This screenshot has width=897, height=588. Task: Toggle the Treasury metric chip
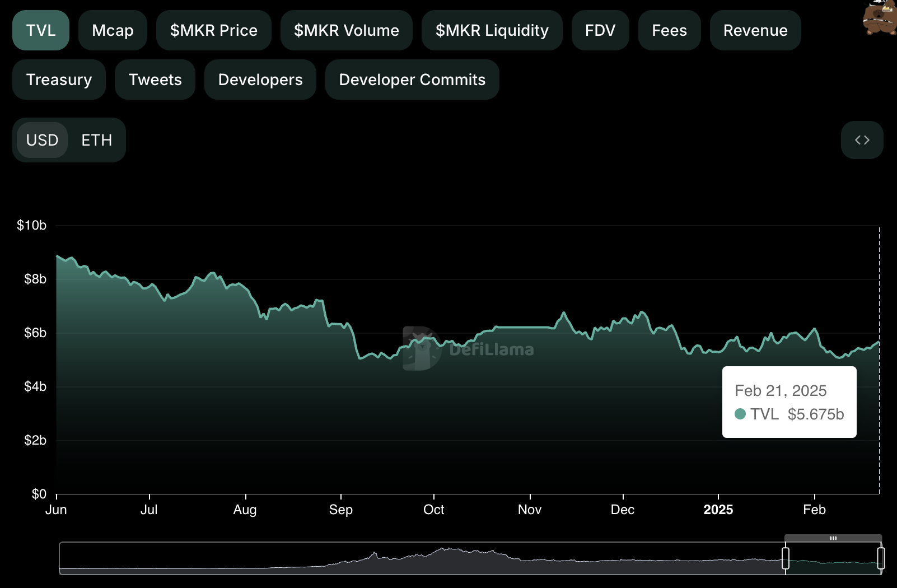59,80
